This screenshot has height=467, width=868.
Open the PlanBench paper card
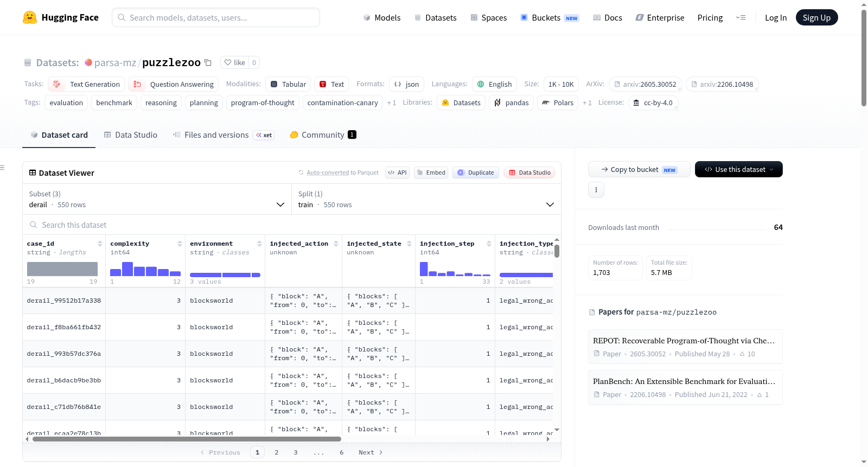(685, 387)
